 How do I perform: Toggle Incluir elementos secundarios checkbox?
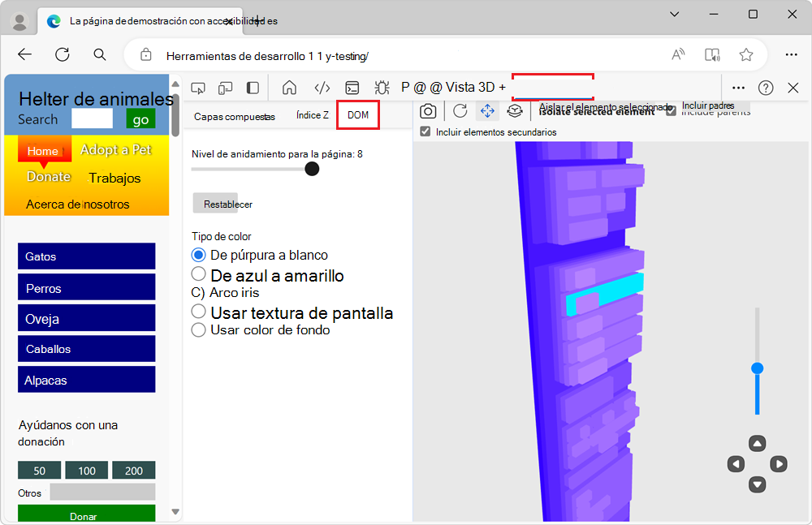click(x=425, y=131)
